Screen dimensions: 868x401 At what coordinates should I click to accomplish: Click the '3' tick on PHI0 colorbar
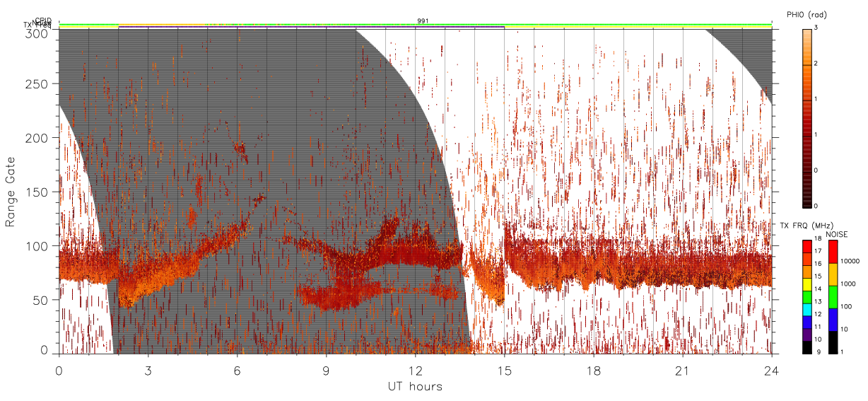coord(816,28)
